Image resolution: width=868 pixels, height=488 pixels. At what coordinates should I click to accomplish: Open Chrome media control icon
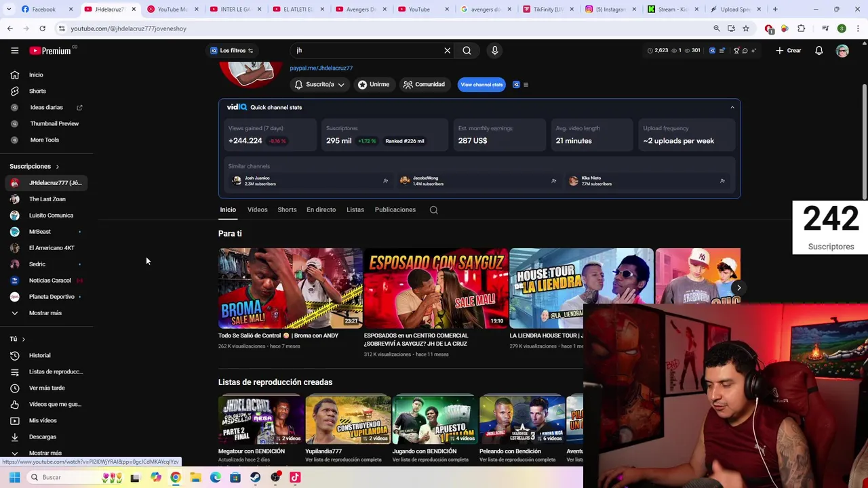pos(825,28)
